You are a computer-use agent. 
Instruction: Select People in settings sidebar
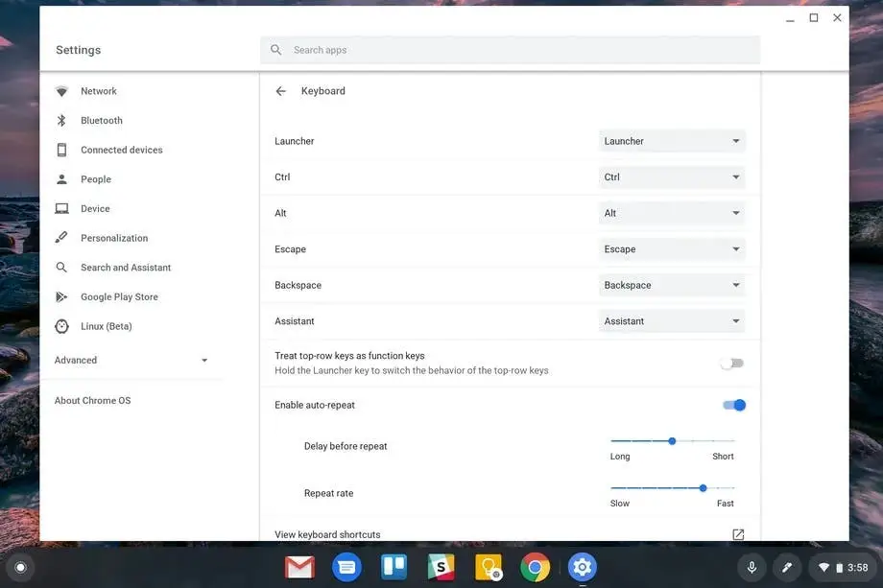pos(96,179)
